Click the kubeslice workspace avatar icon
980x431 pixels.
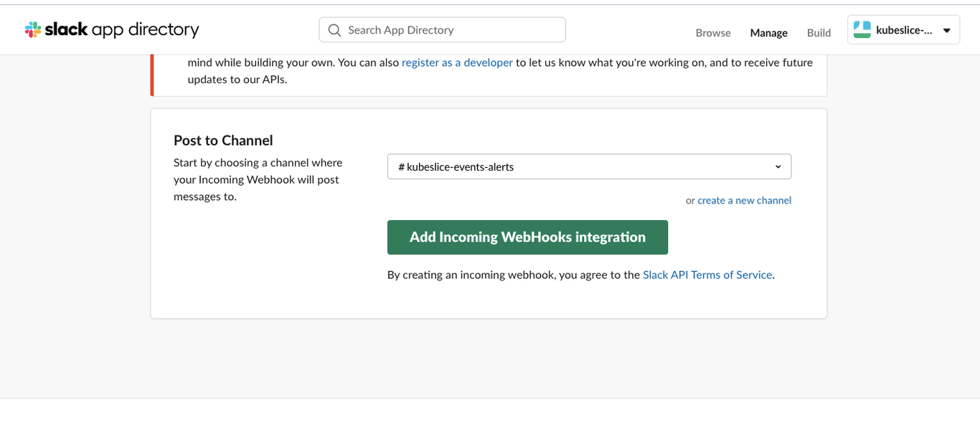(862, 30)
